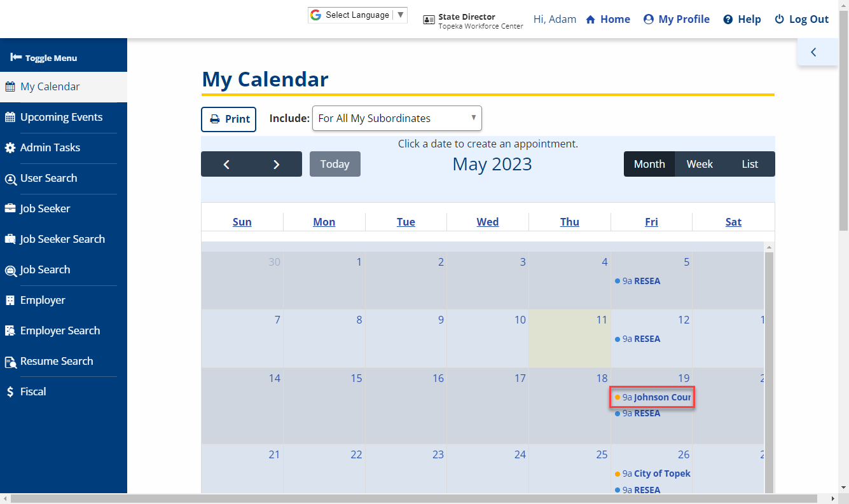Open the Include subordinates dropdown
The image size is (849, 504).
pyautogui.click(x=397, y=118)
